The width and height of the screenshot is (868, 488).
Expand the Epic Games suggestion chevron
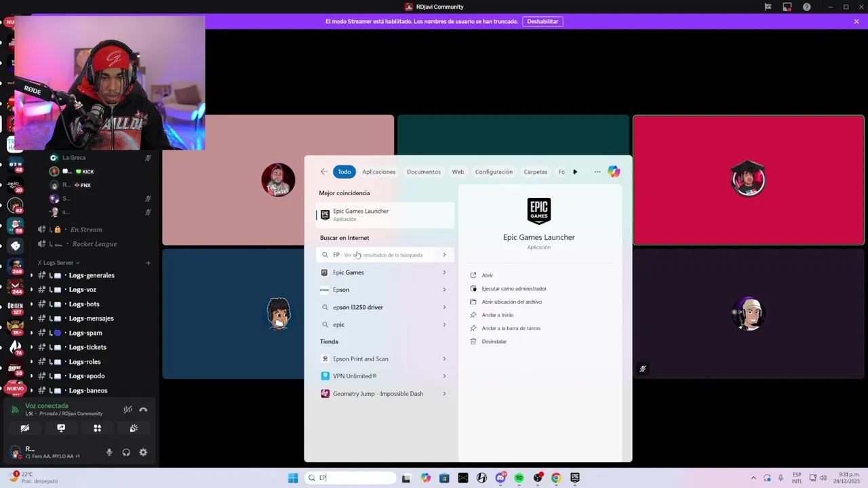point(444,272)
